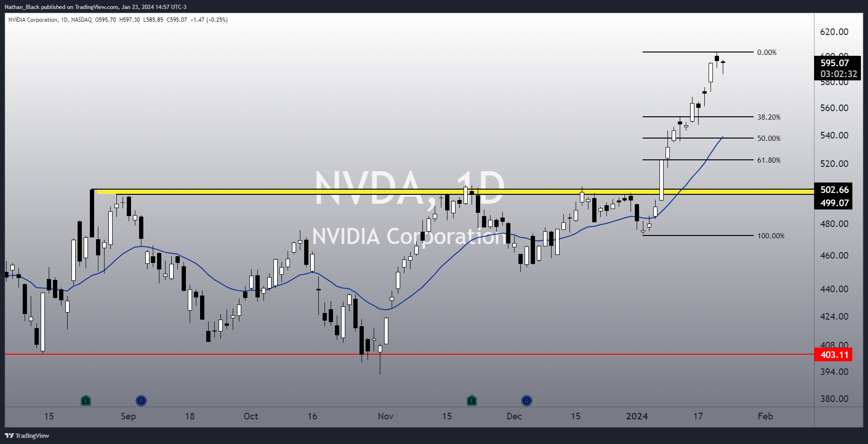Click the dividend D icon after Sep
Viewport: 868px width, 444px height.
pyautogui.click(x=141, y=401)
